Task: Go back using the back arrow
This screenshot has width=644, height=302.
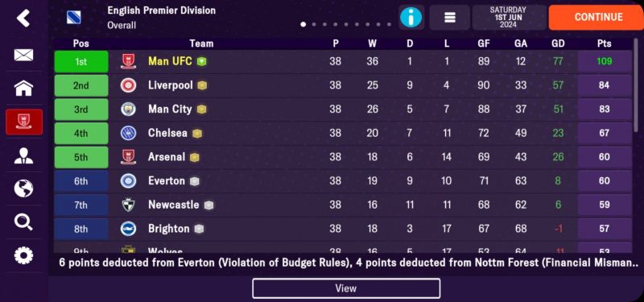Action: pyautogui.click(x=23, y=18)
